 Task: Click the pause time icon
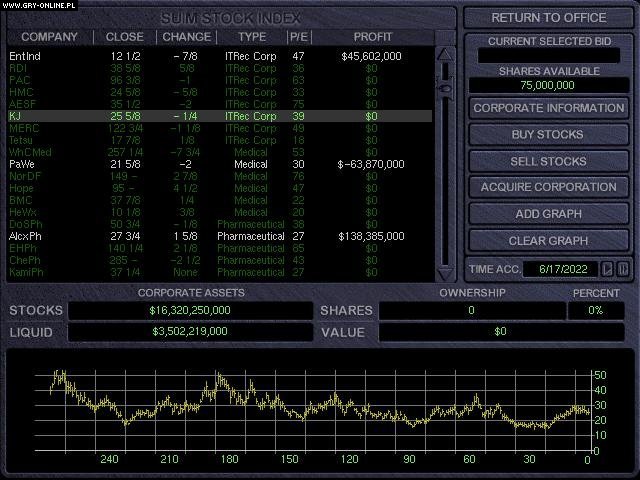[x=623, y=268]
